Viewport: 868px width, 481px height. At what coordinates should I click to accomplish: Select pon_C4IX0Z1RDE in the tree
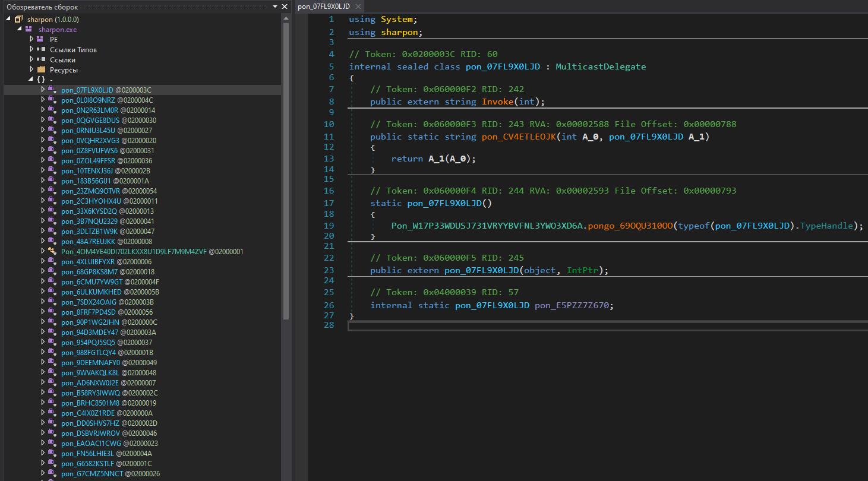point(107,413)
